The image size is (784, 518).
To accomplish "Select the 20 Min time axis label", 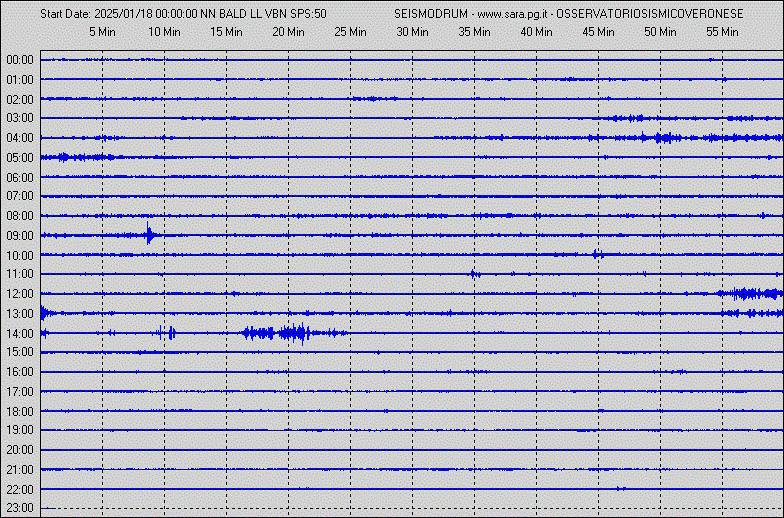I will click(x=288, y=32).
